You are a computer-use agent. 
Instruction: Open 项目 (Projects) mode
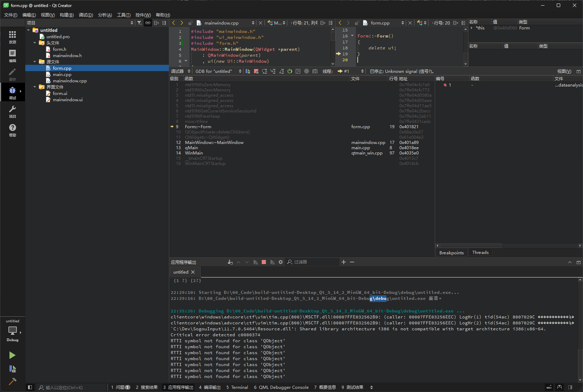coord(12,111)
